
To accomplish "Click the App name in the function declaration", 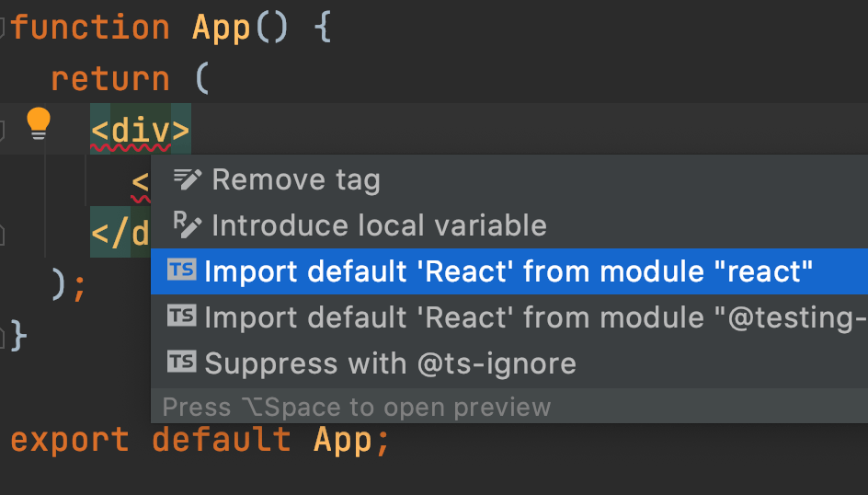I will pos(222,28).
